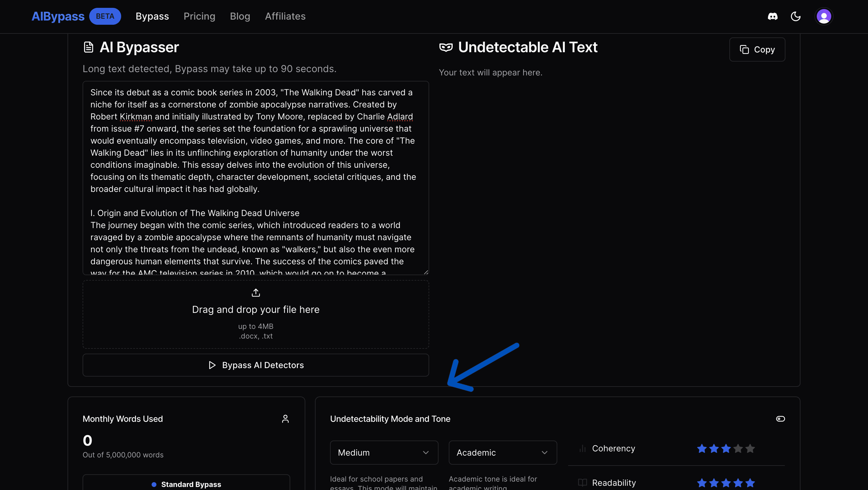Click the Monthly Words user icon
Viewport: 868px width, 490px height.
[285, 419]
